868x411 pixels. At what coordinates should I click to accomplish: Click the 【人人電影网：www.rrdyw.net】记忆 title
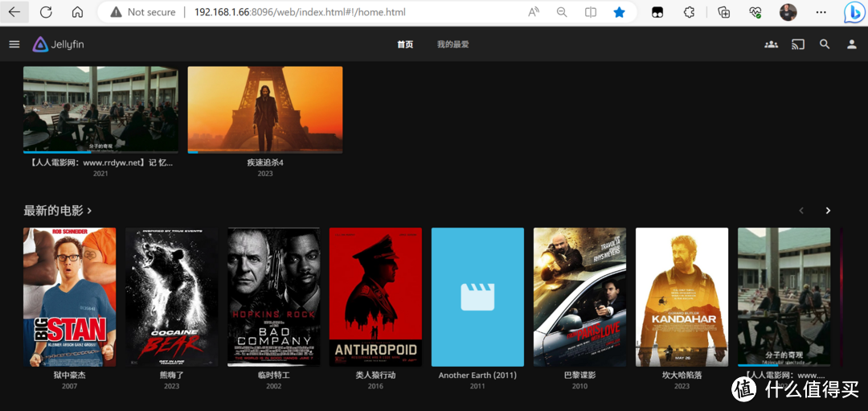(100, 162)
